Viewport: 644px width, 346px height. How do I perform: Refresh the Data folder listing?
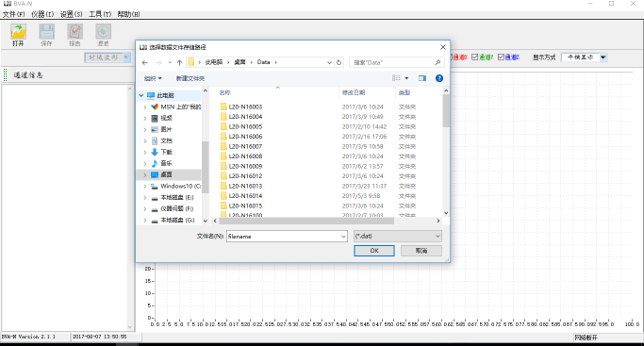339,62
